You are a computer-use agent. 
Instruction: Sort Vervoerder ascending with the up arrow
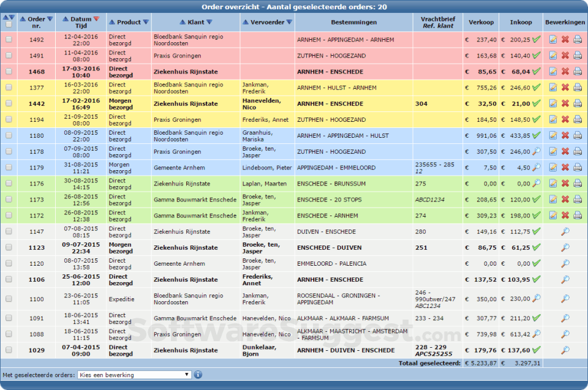[x=246, y=23]
